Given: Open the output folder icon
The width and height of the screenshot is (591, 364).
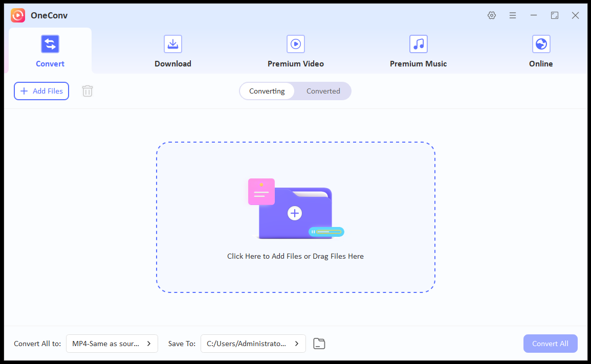Looking at the screenshot, I should point(319,344).
